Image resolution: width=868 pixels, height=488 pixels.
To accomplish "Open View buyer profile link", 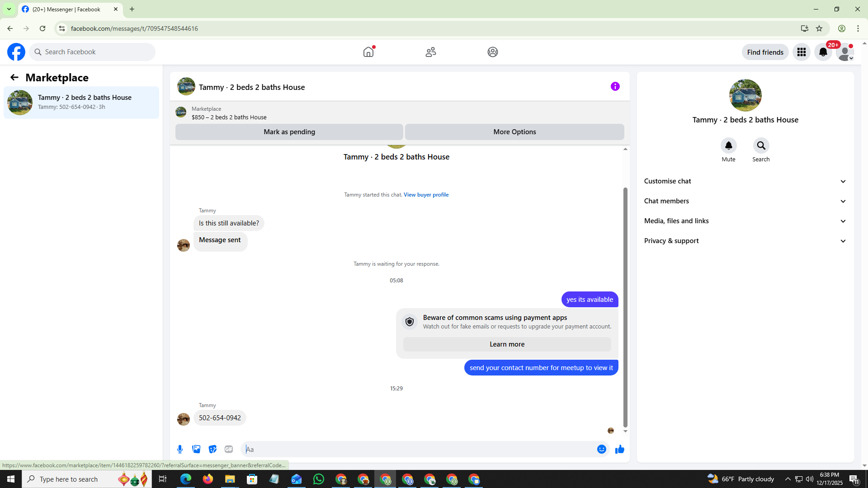I will point(426,195).
